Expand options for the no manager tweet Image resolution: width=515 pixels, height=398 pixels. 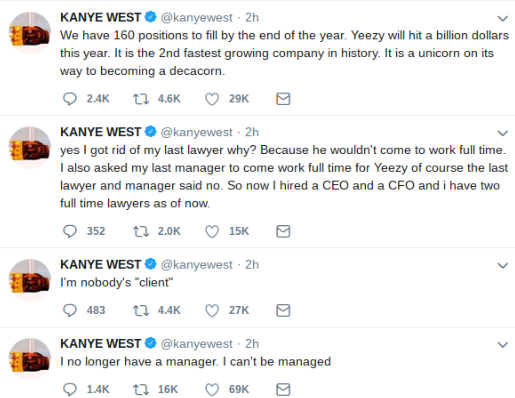pos(503,344)
